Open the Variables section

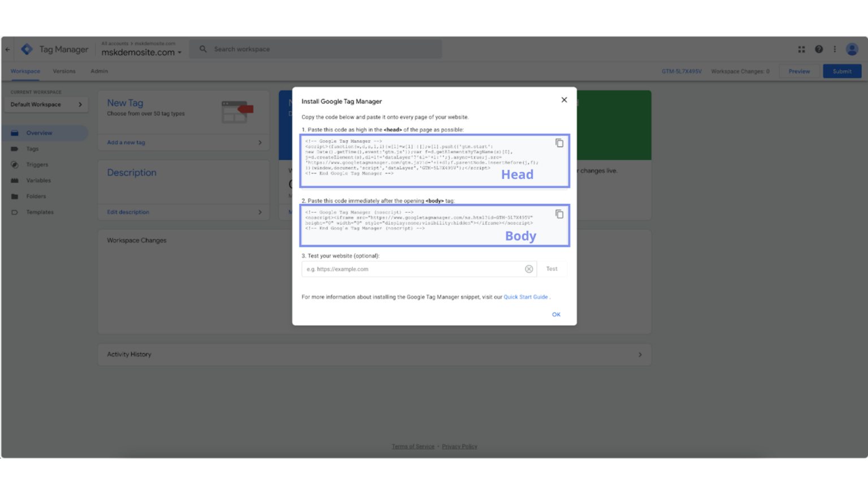coord(38,180)
